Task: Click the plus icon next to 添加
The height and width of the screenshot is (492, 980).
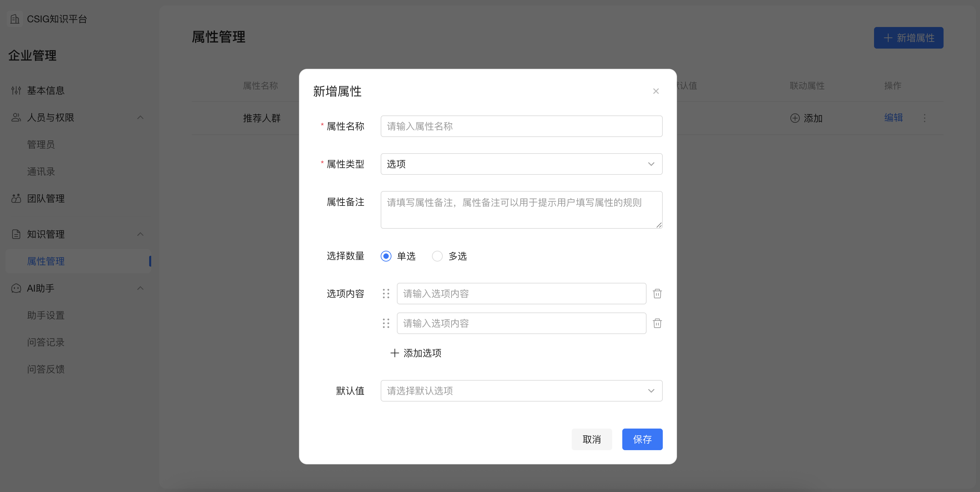Action: coord(795,118)
